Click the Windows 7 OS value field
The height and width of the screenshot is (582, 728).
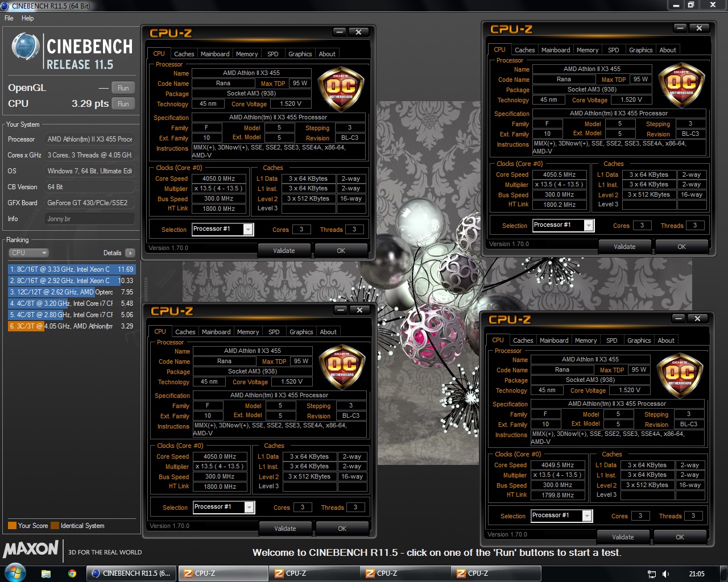90,171
